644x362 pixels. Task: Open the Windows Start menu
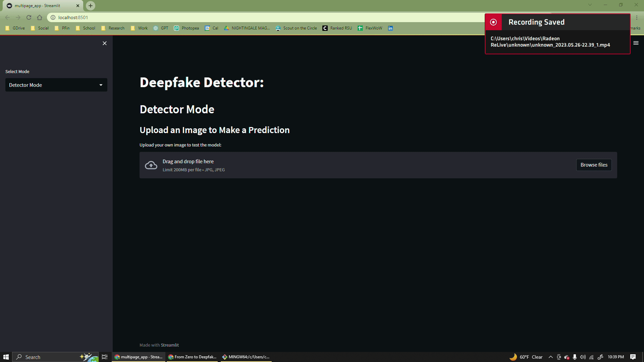6,357
